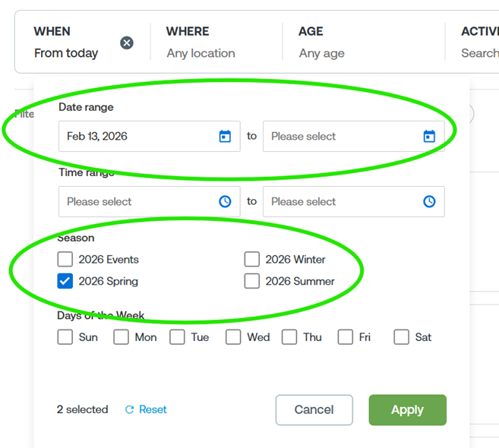Click clock icon in end time field

(429, 202)
